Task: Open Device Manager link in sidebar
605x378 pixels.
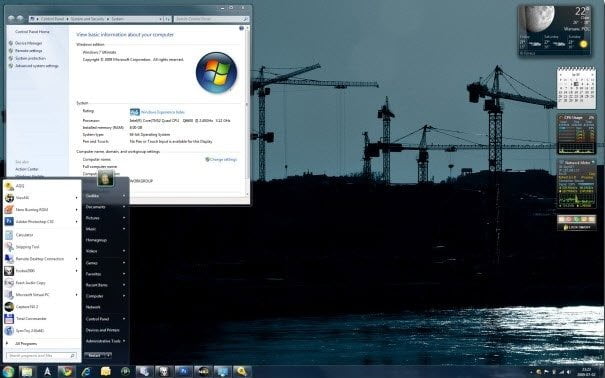Action: [28, 43]
